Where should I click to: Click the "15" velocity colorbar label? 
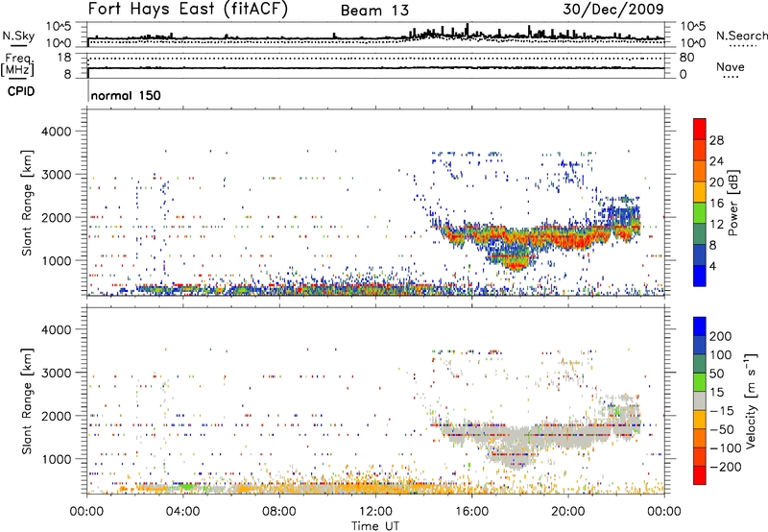point(716,393)
